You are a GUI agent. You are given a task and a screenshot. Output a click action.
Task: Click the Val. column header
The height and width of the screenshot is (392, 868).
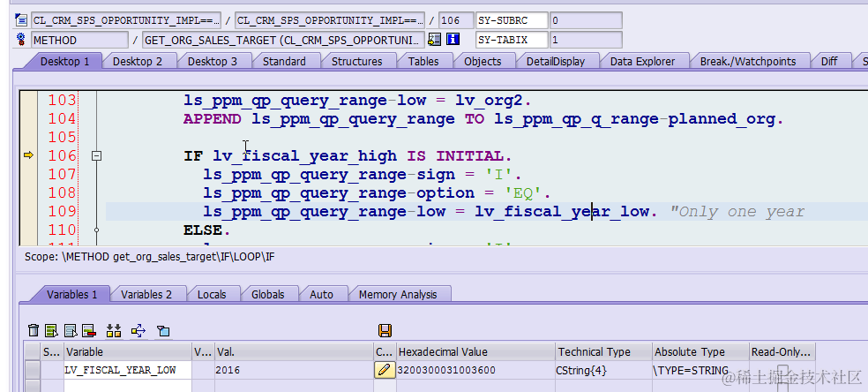[294, 352]
